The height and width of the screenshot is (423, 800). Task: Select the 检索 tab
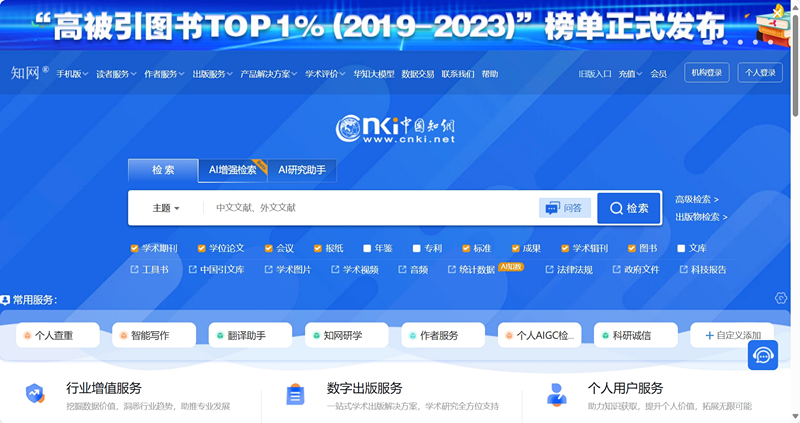[163, 170]
